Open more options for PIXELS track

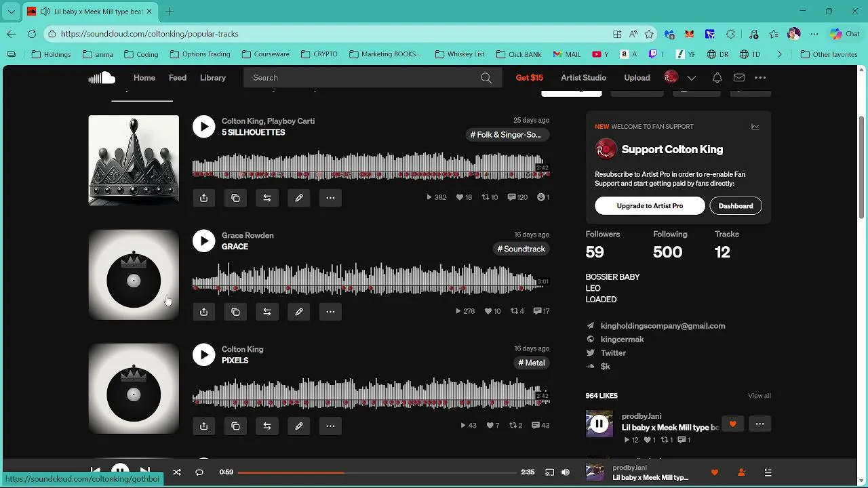[x=330, y=426]
